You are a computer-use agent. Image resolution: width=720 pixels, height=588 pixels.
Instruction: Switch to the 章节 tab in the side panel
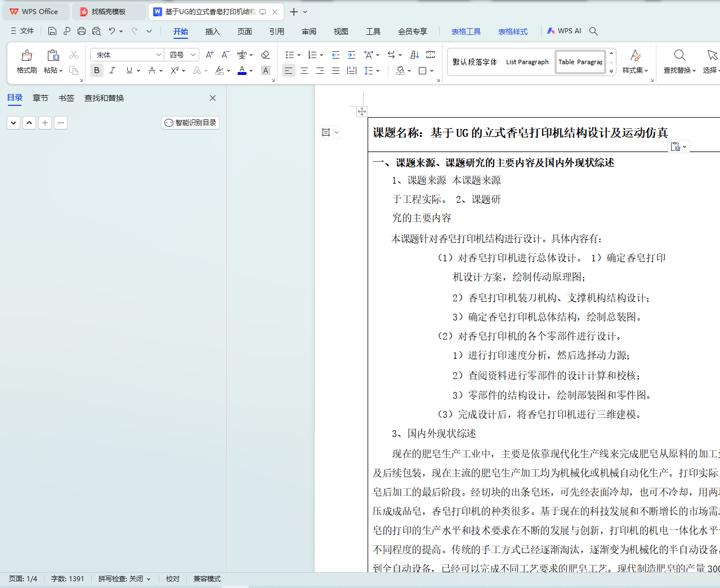41,98
